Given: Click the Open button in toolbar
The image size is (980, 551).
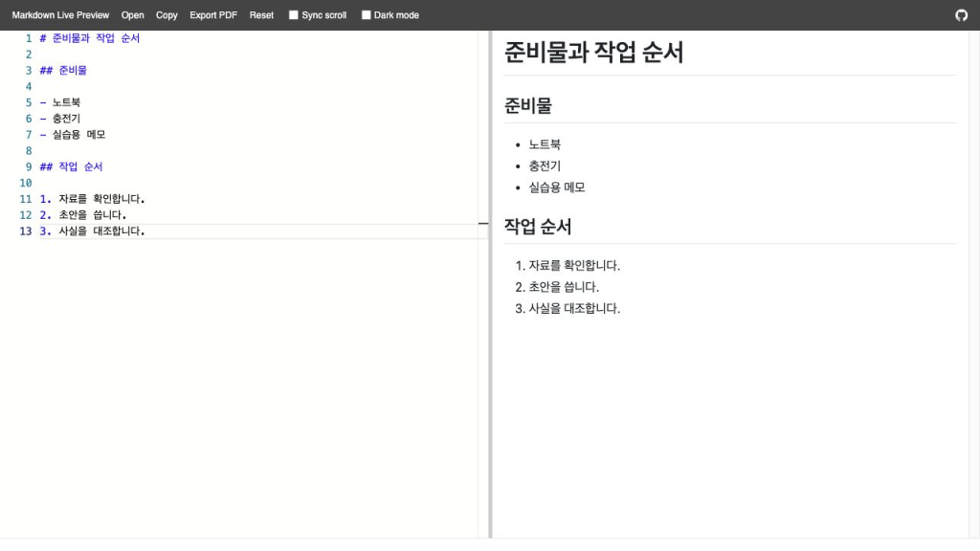Looking at the screenshot, I should click(132, 15).
